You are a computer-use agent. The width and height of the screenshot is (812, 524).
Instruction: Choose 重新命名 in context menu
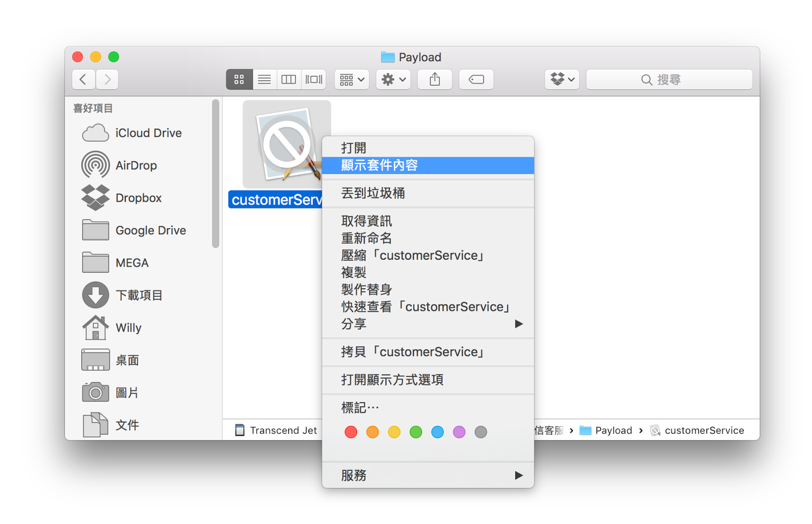click(x=428, y=238)
